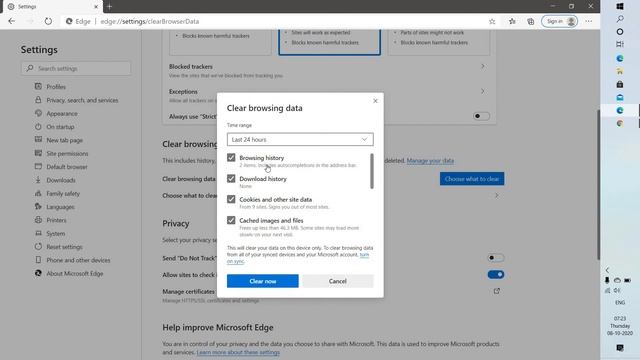Open the Settings and more menu
The height and width of the screenshot is (360, 640).
click(589, 21)
